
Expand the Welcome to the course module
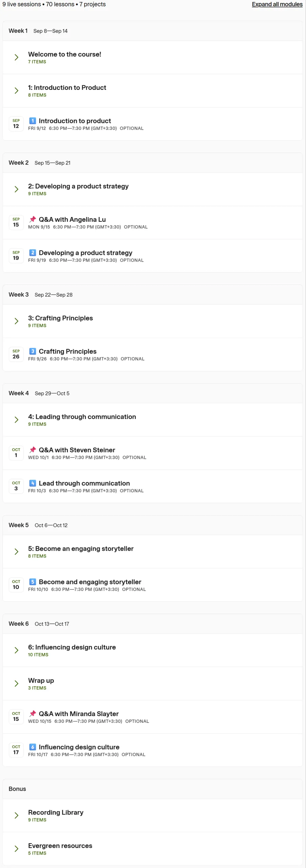point(16,57)
